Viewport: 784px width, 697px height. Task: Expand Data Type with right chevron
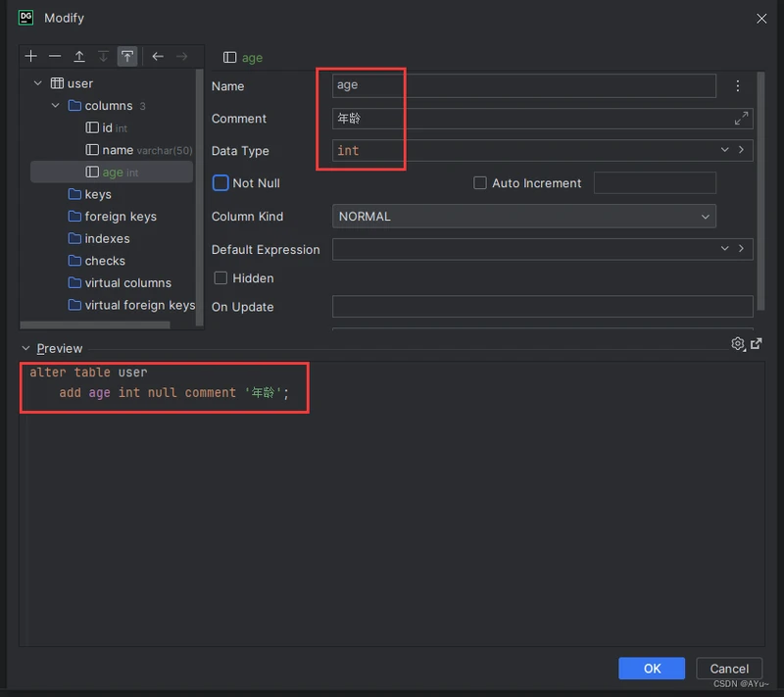coord(741,150)
